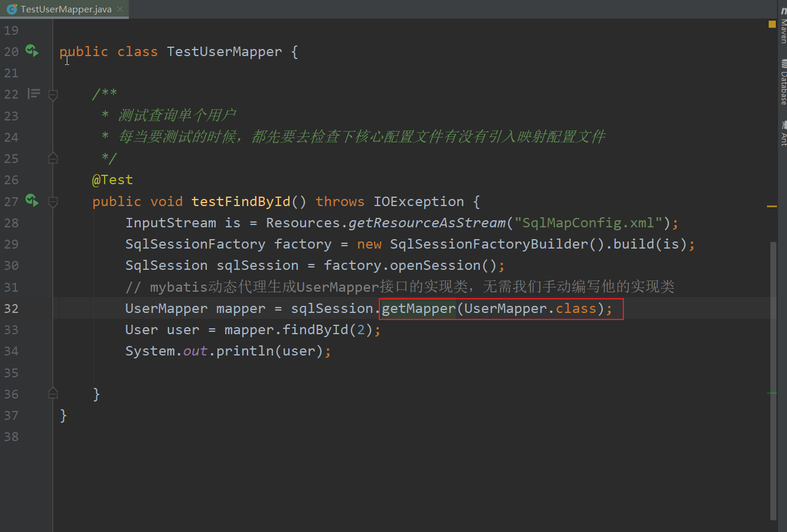Jump to the warning stripe marker near line 27
This screenshot has width=787, height=532.
click(772, 206)
